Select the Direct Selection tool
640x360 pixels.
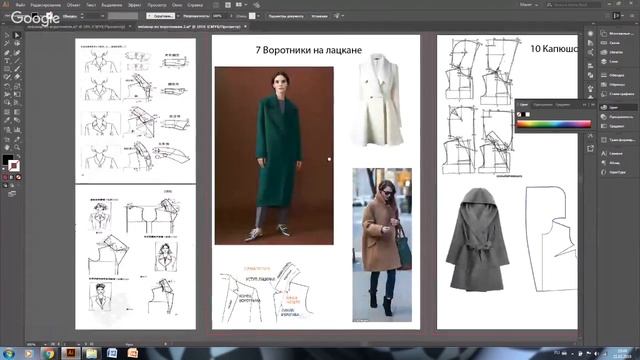(x=17, y=36)
